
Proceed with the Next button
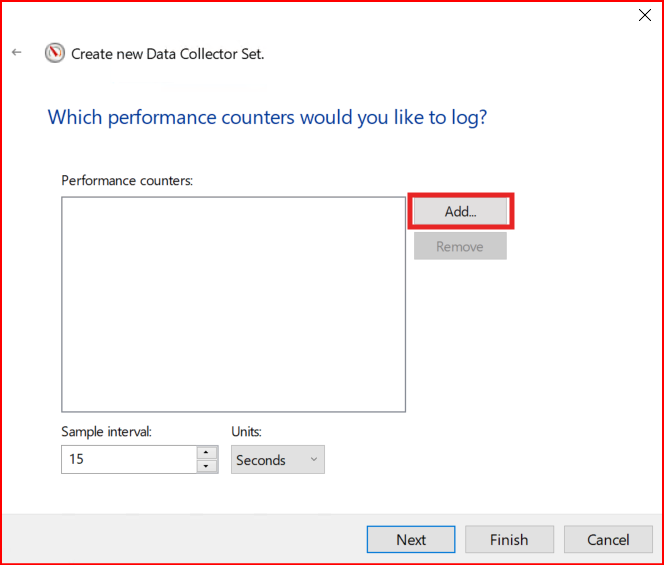click(411, 540)
